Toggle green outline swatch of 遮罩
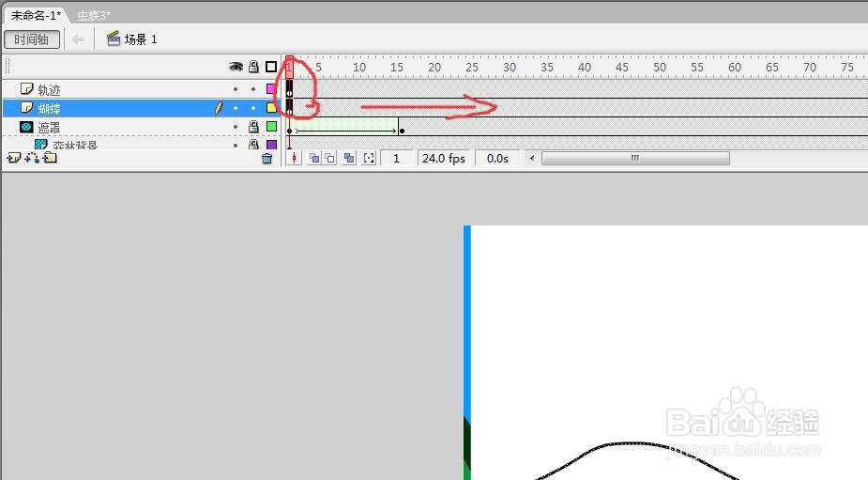Viewport: 868px width, 480px height. pyautogui.click(x=271, y=127)
